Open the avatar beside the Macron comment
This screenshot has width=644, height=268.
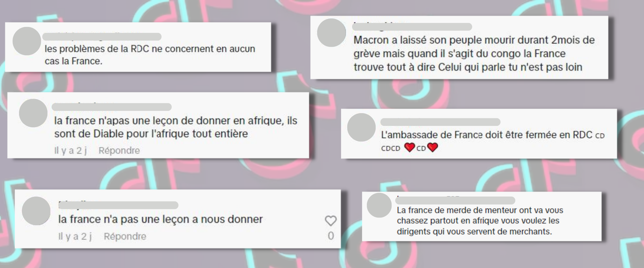331,33
